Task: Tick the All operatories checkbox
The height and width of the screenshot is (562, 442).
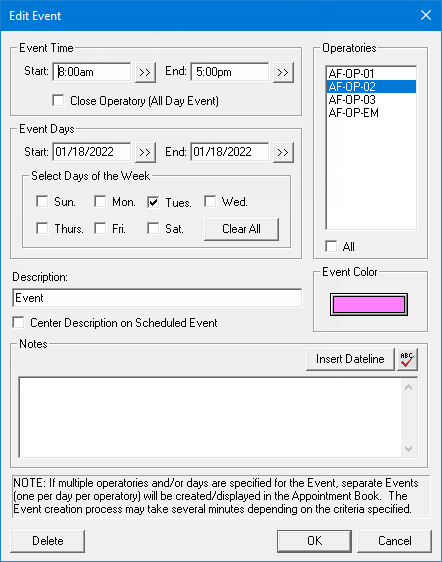Action: (331, 246)
